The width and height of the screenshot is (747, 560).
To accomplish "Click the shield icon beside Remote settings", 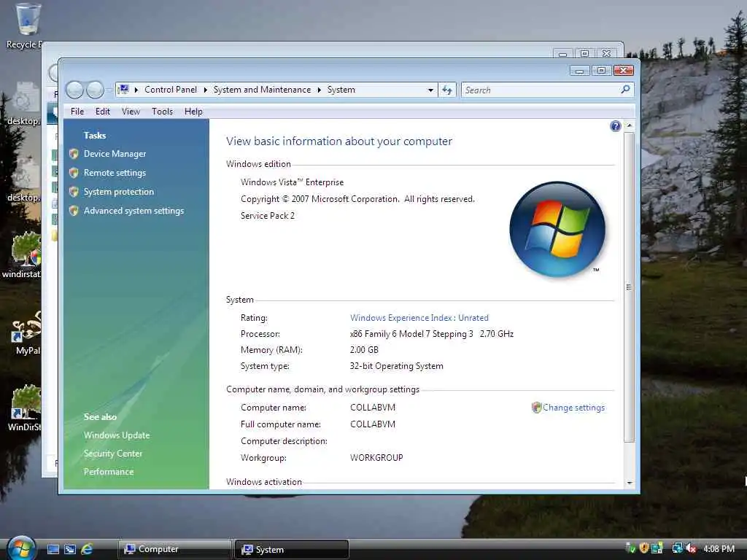I will click(x=74, y=173).
